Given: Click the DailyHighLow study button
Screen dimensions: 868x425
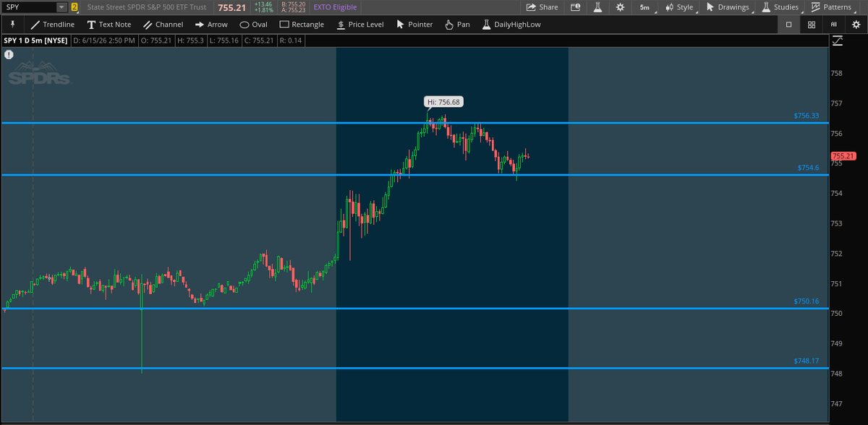Looking at the screenshot, I should click(x=510, y=25).
